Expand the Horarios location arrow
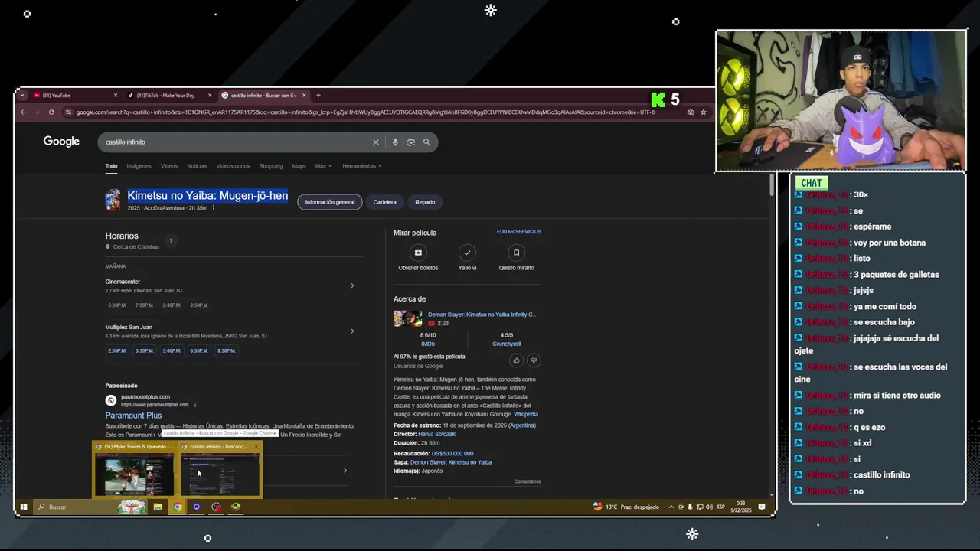Image resolution: width=980 pixels, height=551 pixels. 171,240
